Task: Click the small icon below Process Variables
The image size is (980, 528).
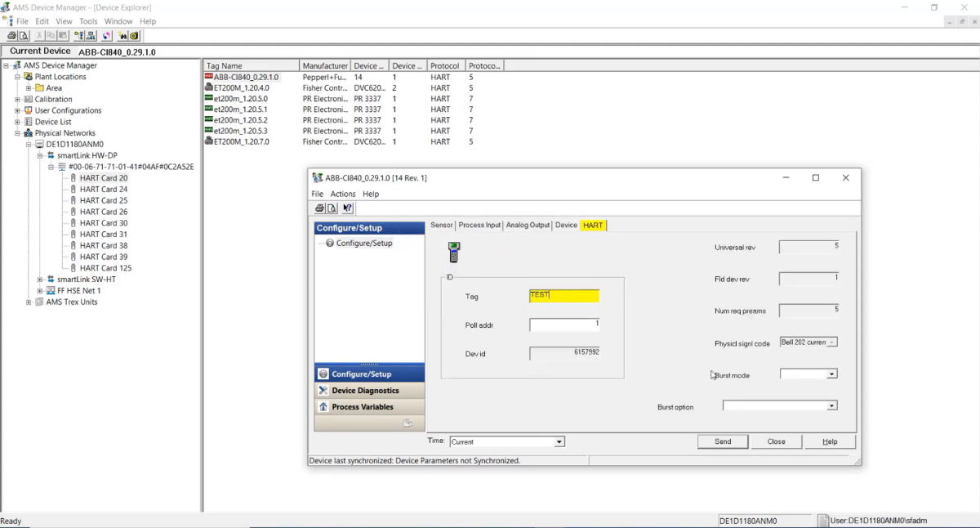Action: 408,423
